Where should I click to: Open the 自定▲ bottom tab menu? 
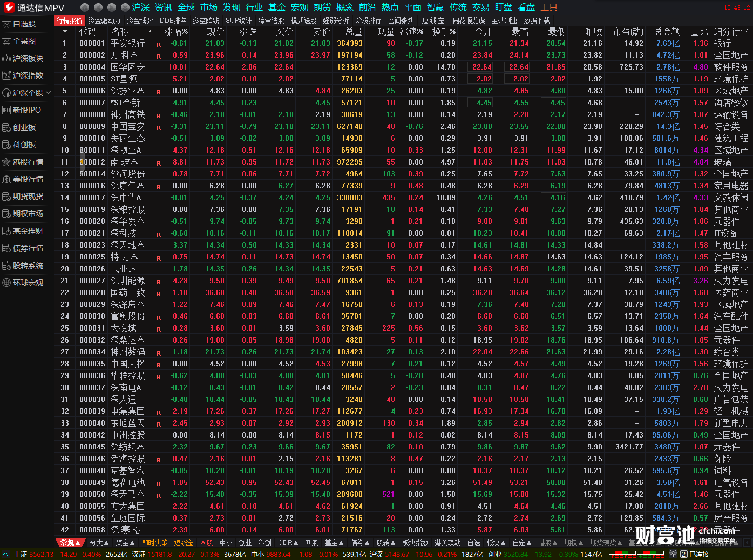522,543
